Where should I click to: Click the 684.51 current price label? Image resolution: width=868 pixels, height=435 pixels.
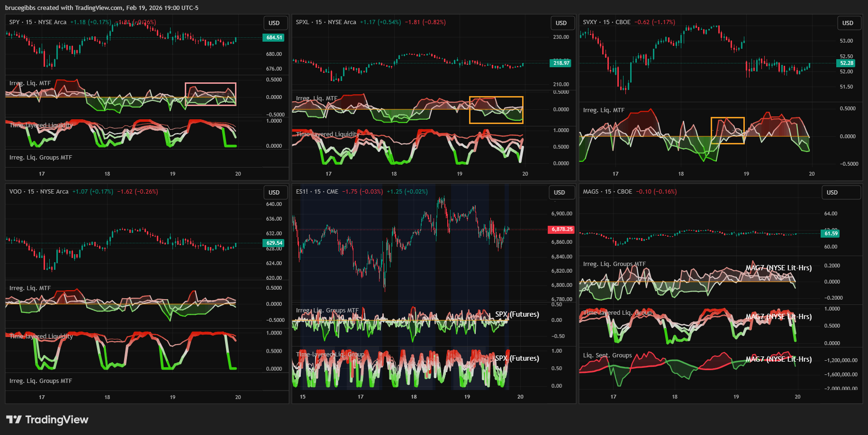274,38
